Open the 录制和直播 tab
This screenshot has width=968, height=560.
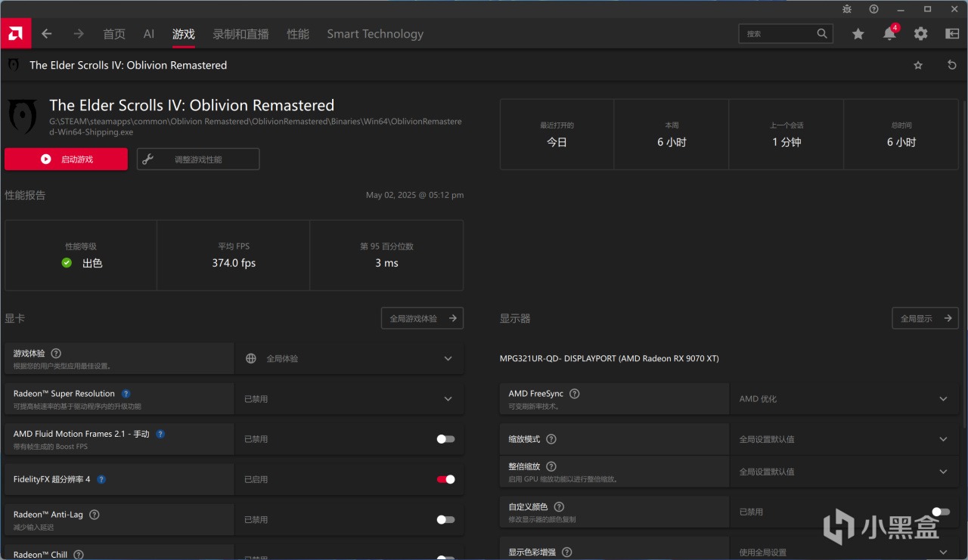[240, 34]
